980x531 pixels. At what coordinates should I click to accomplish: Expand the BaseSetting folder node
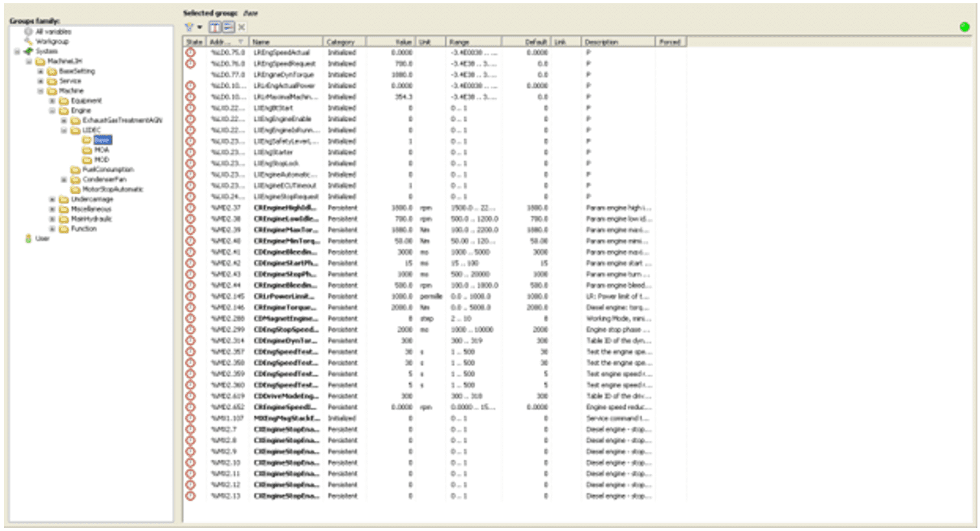pos(41,71)
